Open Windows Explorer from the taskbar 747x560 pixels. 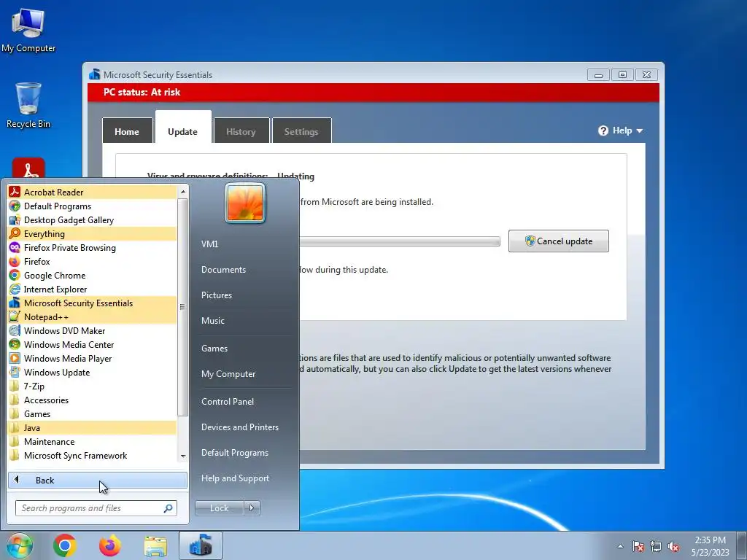pyautogui.click(x=155, y=545)
